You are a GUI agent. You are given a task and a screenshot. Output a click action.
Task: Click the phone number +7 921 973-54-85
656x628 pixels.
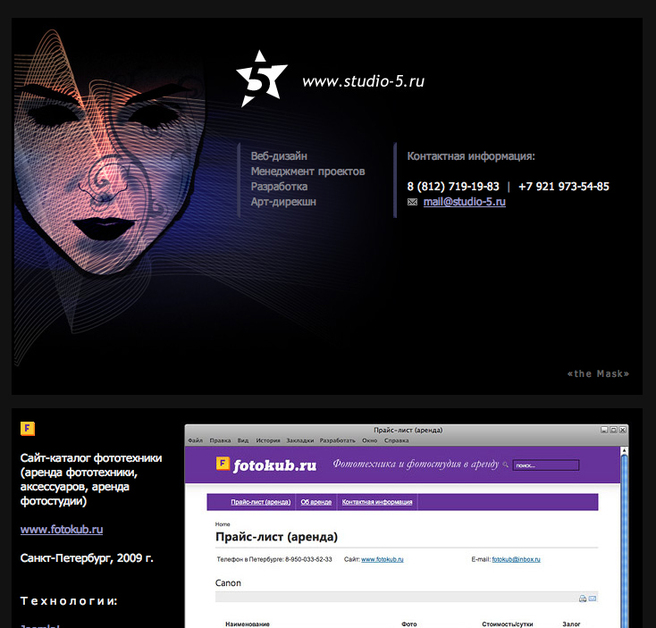(564, 187)
